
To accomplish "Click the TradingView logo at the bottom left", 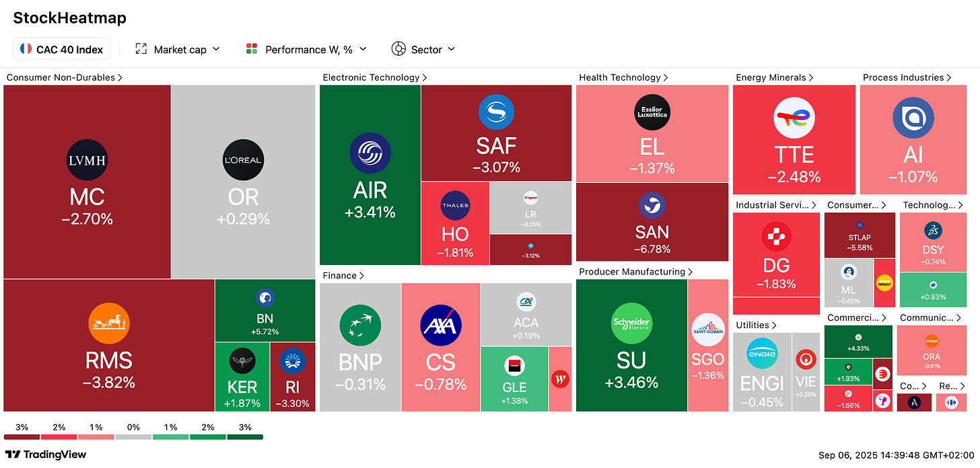I will (45, 455).
